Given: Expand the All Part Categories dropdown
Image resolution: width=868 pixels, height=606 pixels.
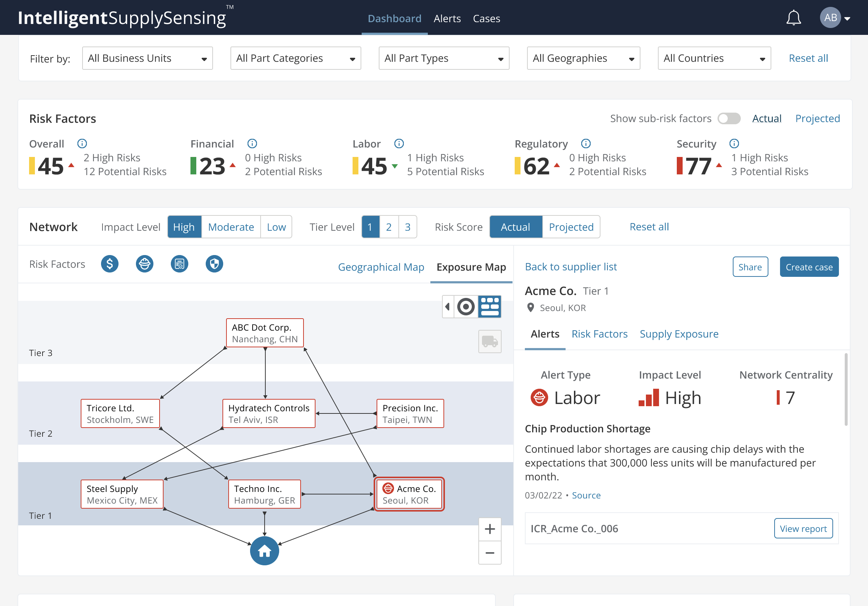Looking at the screenshot, I should [295, 58].
